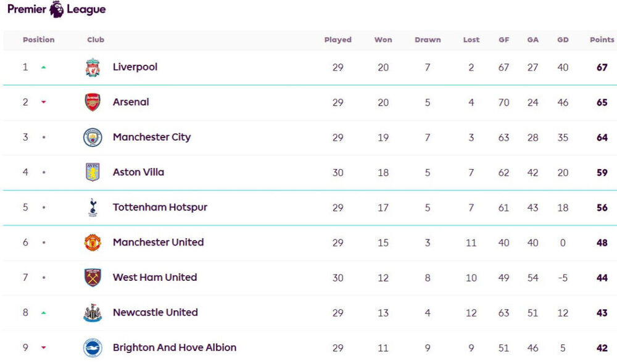Click the Aston Villa crest
Image resolution: width=617 pixels, height=364 pixels.
click(93, 172)
